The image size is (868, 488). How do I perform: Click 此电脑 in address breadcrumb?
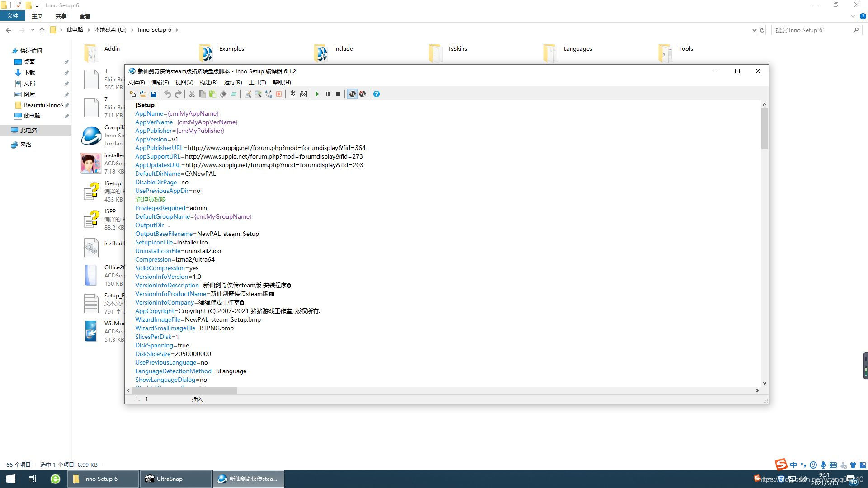click(x=75, y=30)
